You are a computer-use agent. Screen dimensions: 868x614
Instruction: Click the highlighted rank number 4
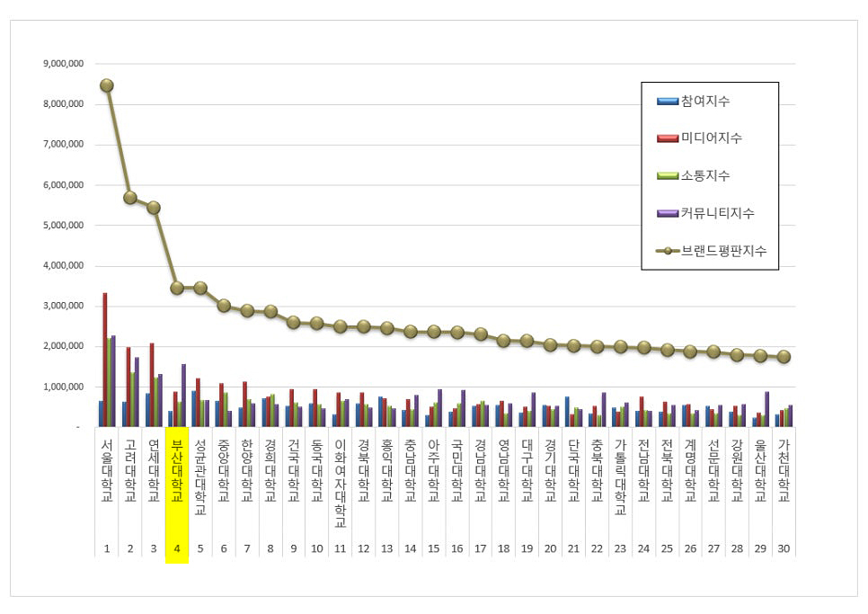click(176, 547)
